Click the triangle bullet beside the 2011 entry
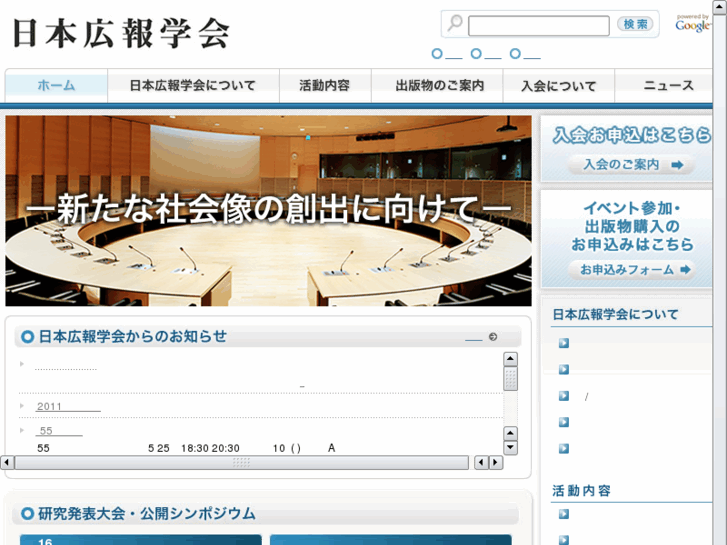Viewport: 727px width, 545px height. 22,406
